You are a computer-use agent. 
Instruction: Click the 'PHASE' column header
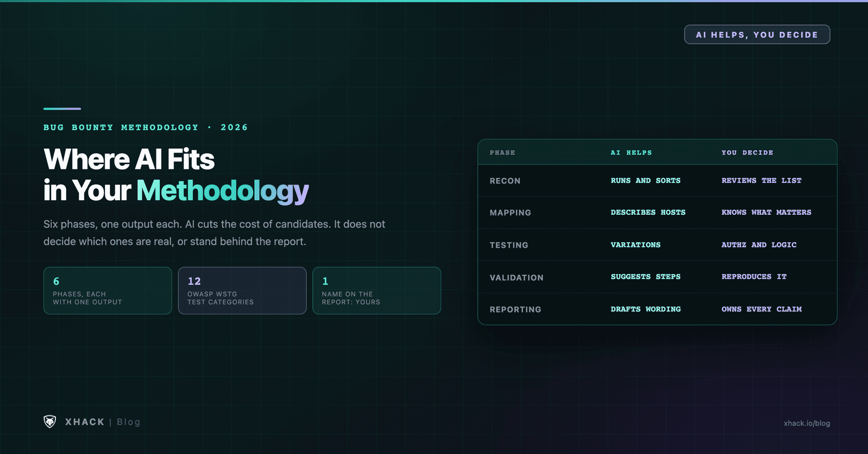(502, 152)
